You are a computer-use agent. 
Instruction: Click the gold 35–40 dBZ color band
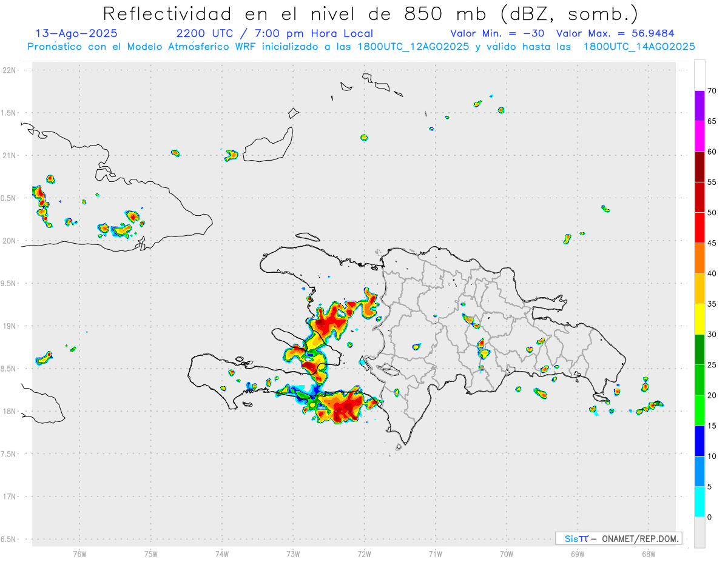[x=700, y=289]
